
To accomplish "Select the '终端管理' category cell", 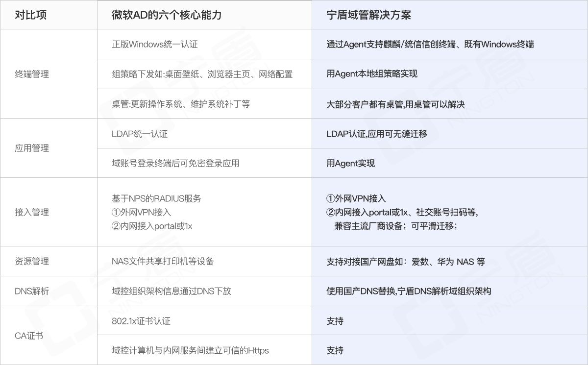I will tap(49, 74).
